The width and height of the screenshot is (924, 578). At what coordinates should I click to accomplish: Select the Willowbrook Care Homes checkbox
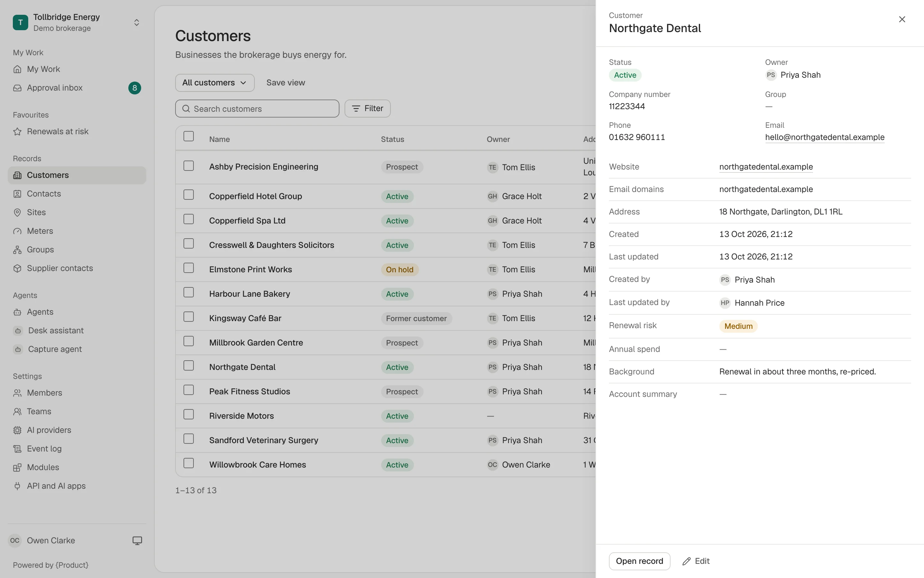[x=189, y=463]
